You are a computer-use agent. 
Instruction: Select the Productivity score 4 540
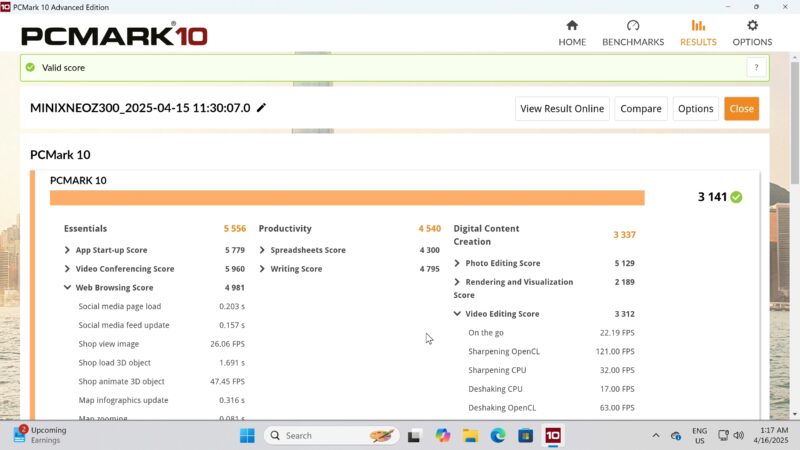click(430, 229)
